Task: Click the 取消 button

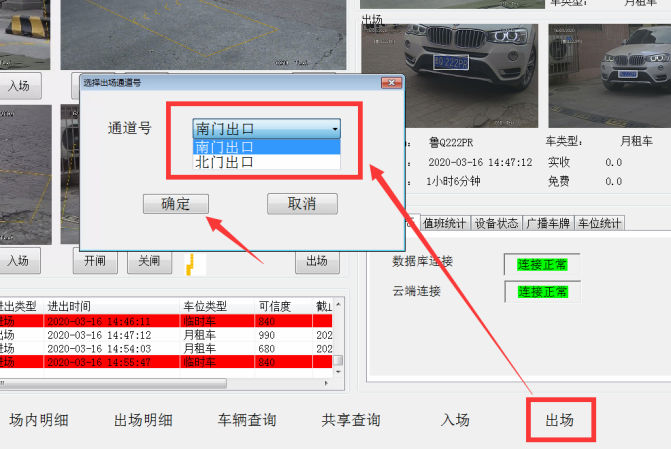Action: (x=302, y=203)
